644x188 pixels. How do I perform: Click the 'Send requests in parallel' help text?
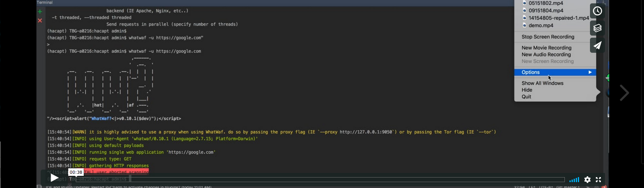(x=172, y=24)
